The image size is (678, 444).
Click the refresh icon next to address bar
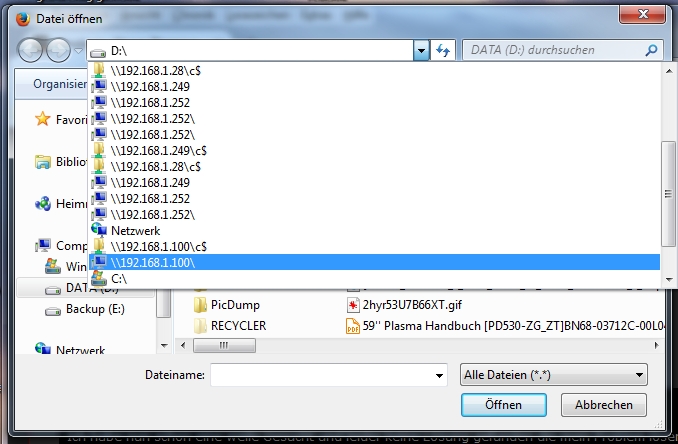(x=443, y=51)
